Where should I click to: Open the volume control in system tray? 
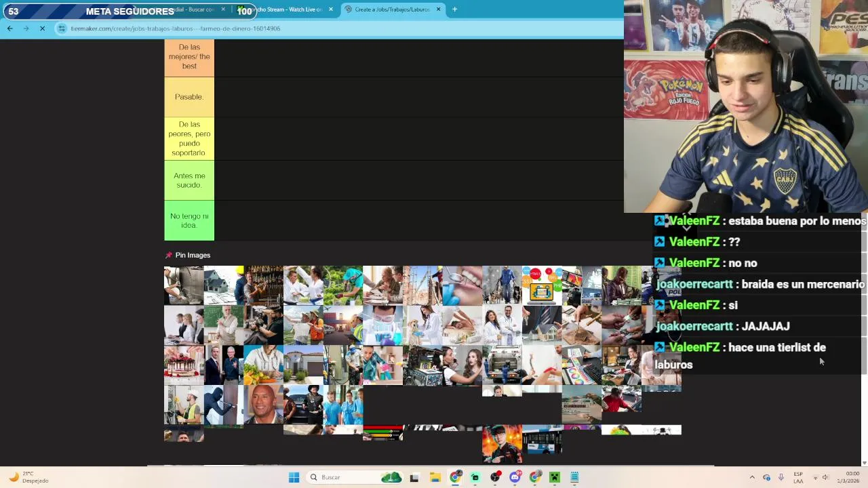pyautogui.click(x=825, y=477)
